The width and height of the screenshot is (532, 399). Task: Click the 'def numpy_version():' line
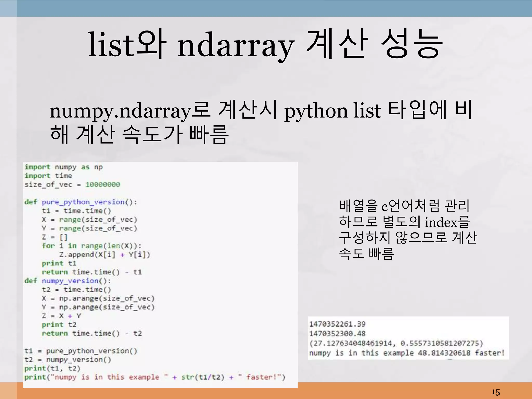(68, 281)
